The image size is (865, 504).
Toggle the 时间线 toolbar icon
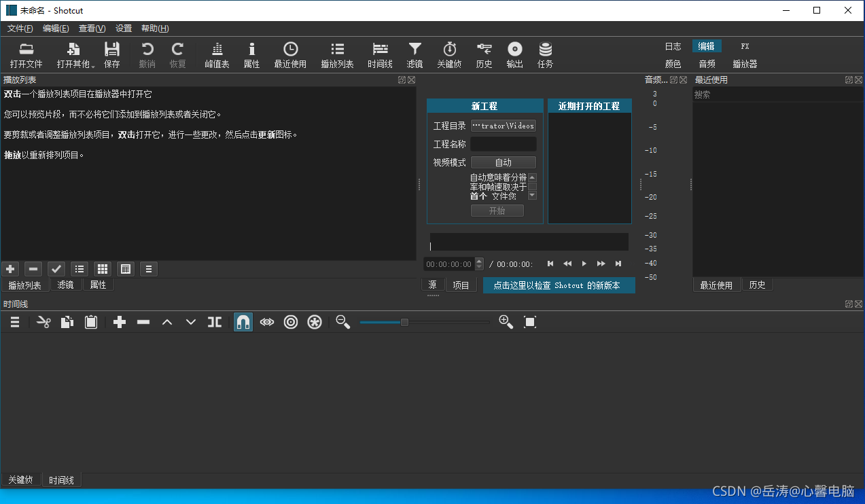(380, 55)
